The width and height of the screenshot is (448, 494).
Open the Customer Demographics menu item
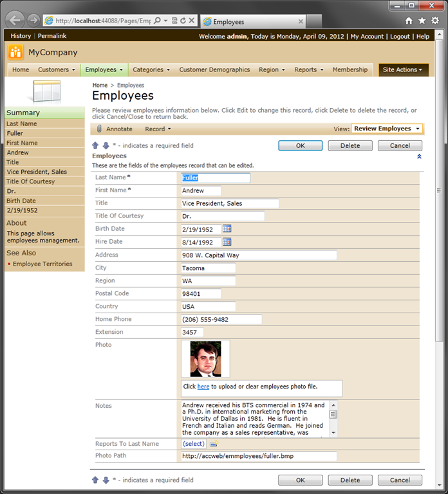tap(214, 69)
